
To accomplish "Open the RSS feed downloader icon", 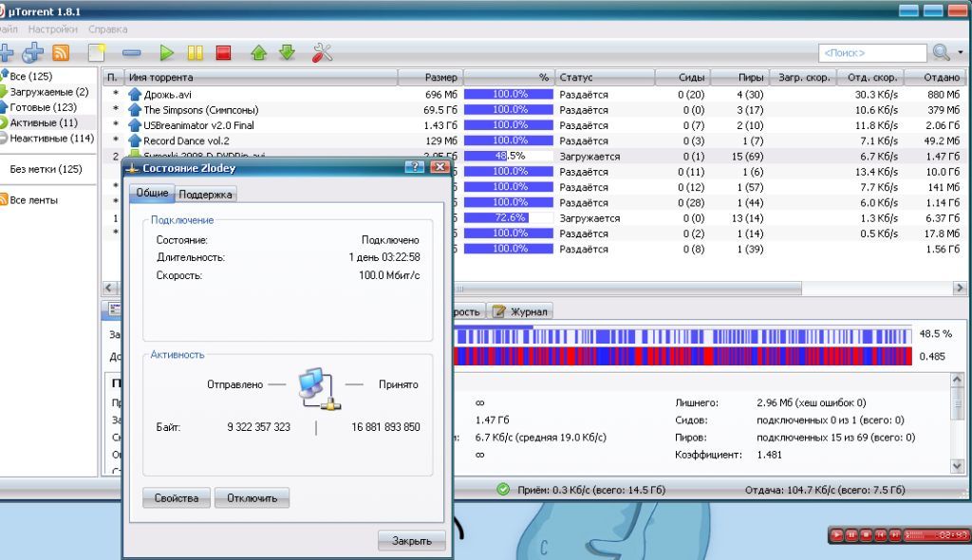I will [x=62, y=53].
